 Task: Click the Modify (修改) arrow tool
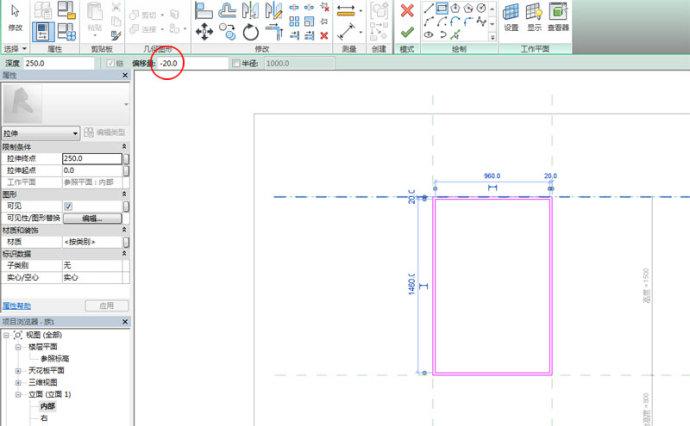(x=14, y=19)
